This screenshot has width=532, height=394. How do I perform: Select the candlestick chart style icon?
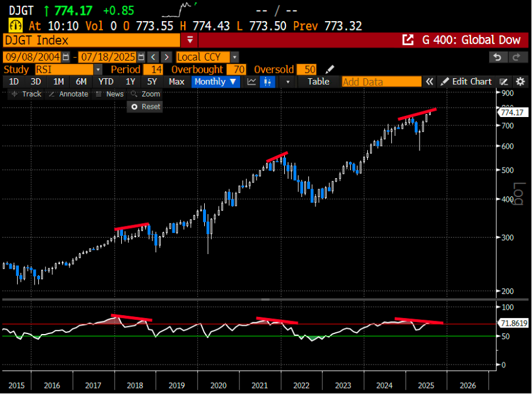pos(267,82)
